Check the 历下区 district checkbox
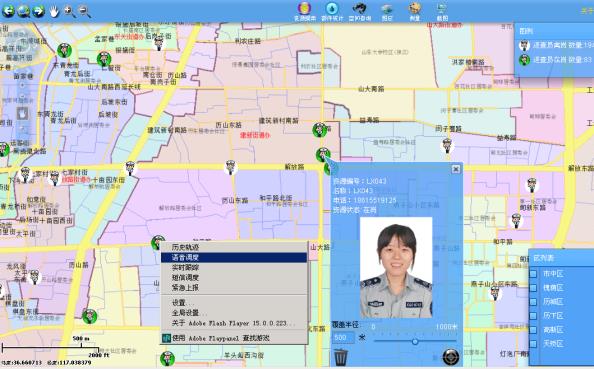 (x=533, y=316)
